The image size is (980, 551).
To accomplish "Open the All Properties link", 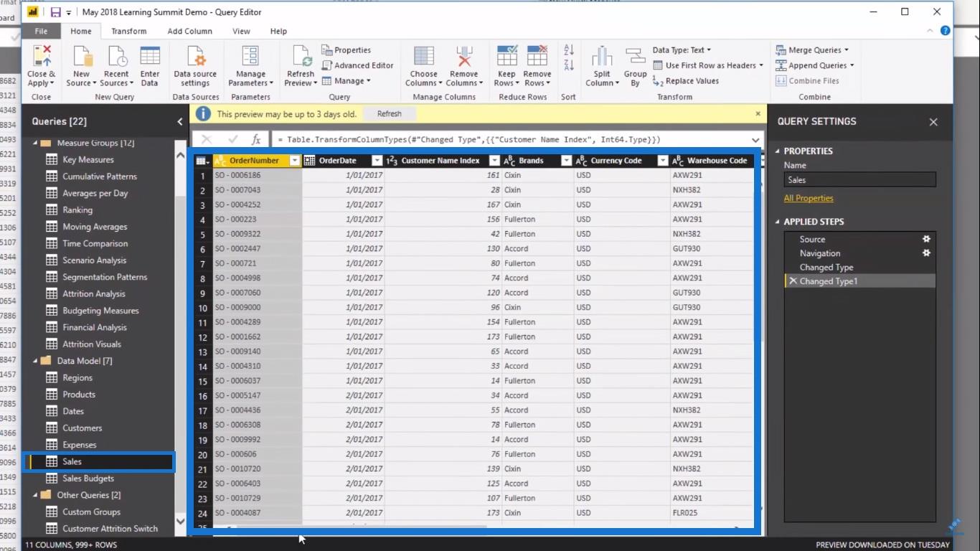I will click(x=809, y=198).
